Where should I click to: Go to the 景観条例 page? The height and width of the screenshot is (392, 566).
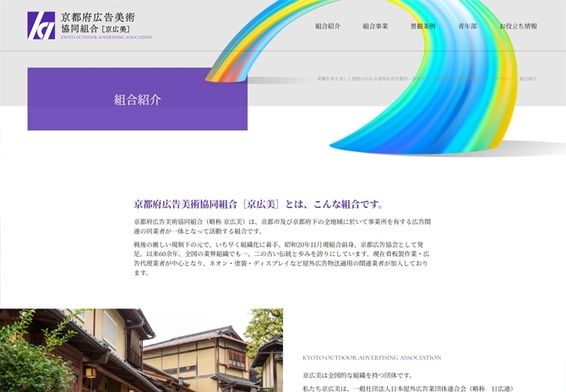422,26
